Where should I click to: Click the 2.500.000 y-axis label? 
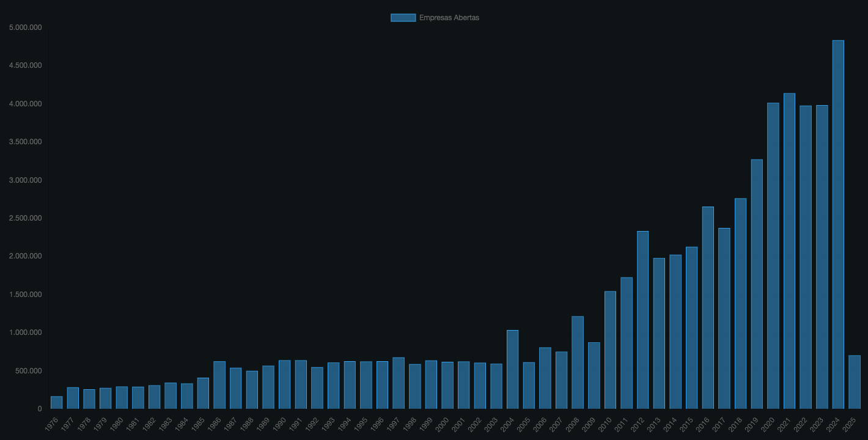point(26,218)
